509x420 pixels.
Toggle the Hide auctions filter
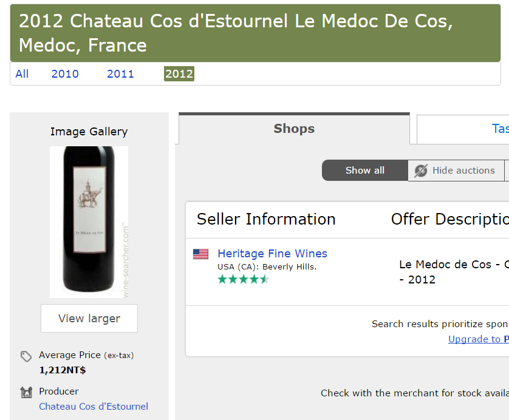pos(456,171)
